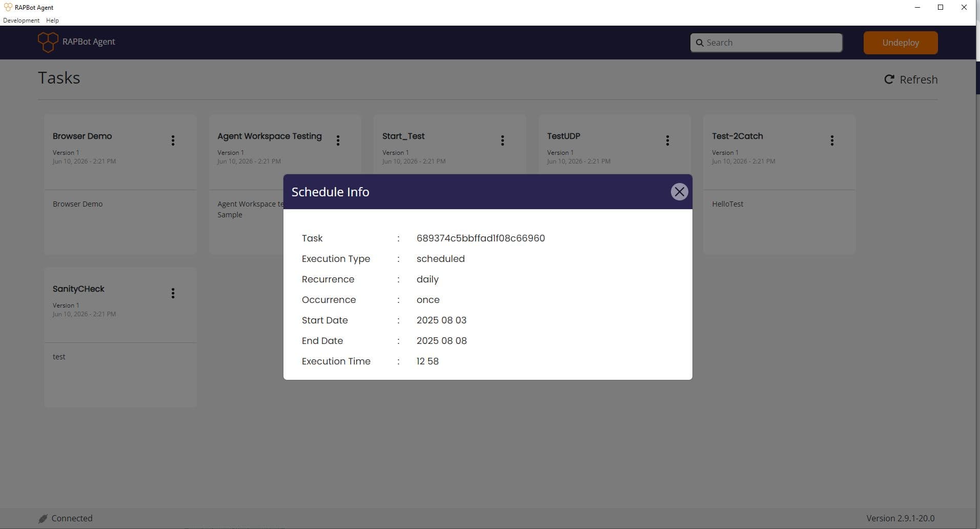The image size is (980, 529).
Task: Click the End Date field label
Action: click(322, 341)
